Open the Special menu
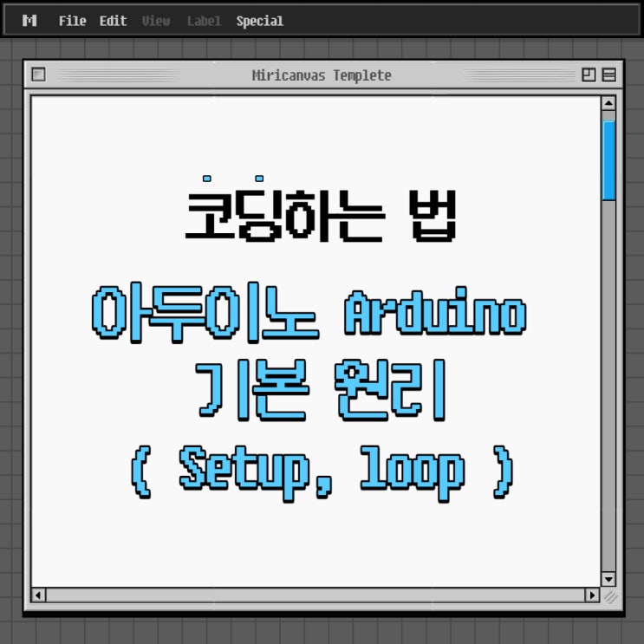Screen dimensions: 644x644 pyautogui.click(x=259, y=21)
